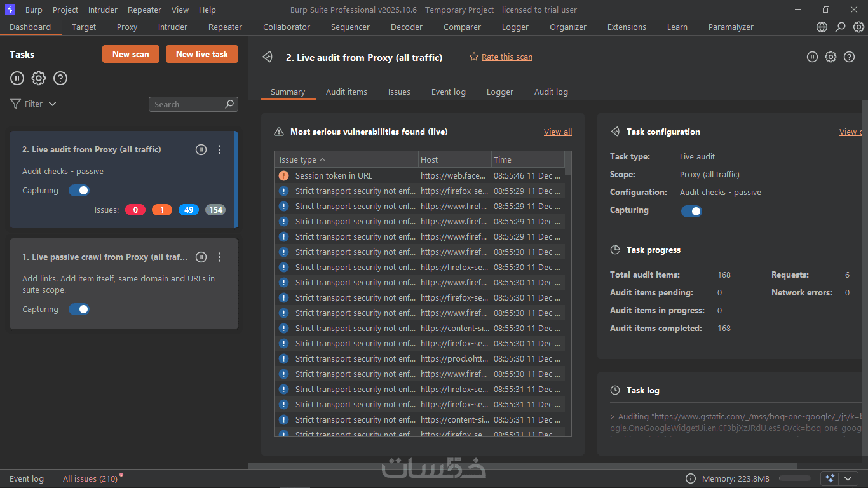Open Event log in the bottom status bar
868x488 pixels.
(x=27, y=478)
